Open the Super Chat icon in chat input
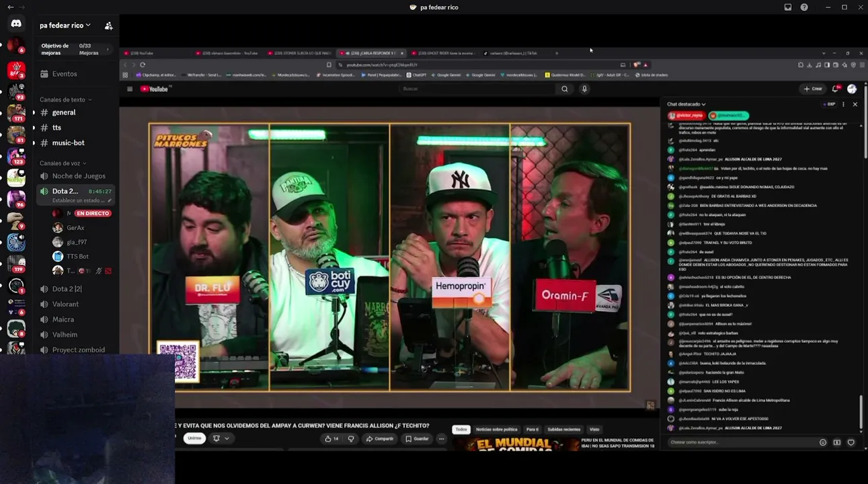Viewport: 868px width, 484px height. point(837,442)
